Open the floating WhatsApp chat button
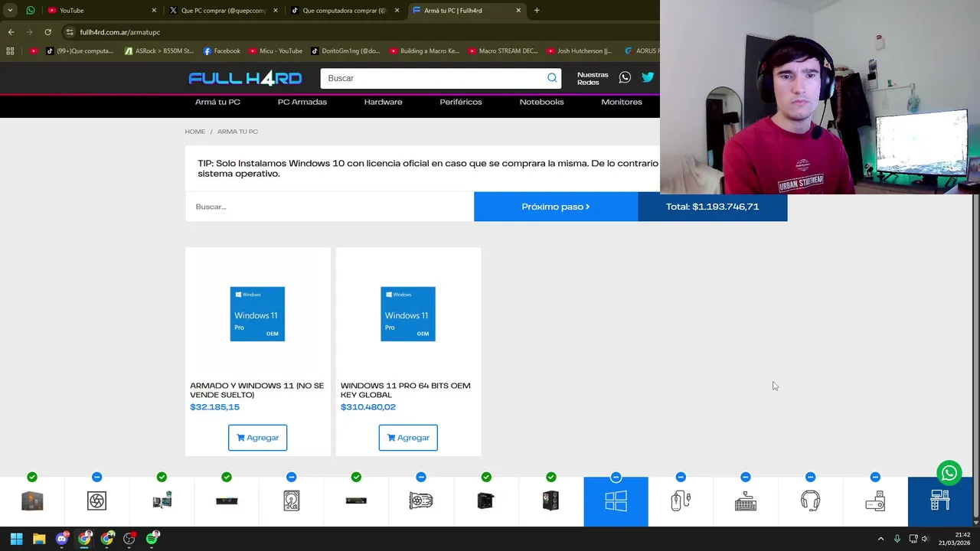Viewport: 980px width, 551px height. click(x=949, y=473)
